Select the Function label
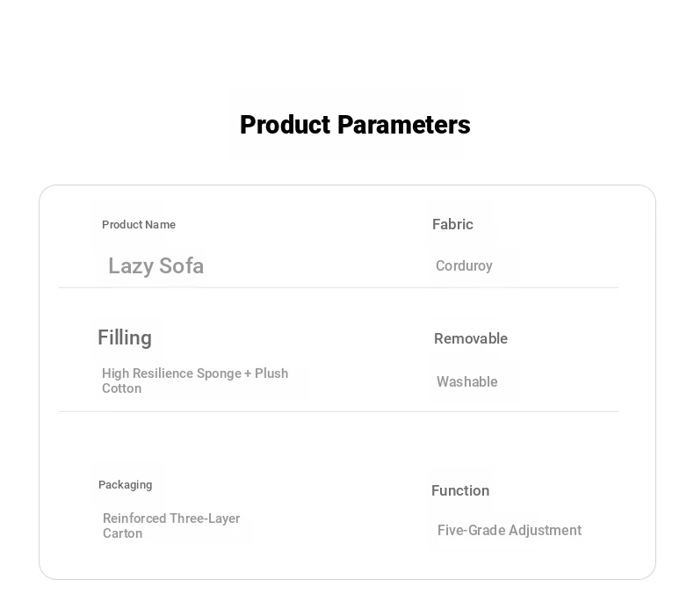 [x=460, y=491]
